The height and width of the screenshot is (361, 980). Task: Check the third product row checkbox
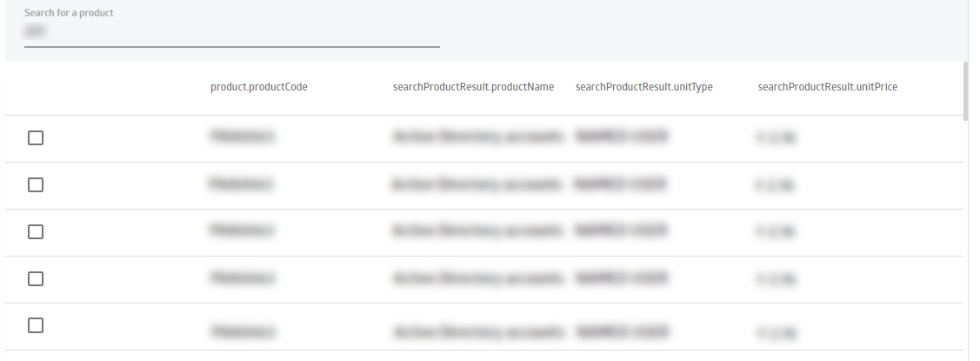(36, 231)
